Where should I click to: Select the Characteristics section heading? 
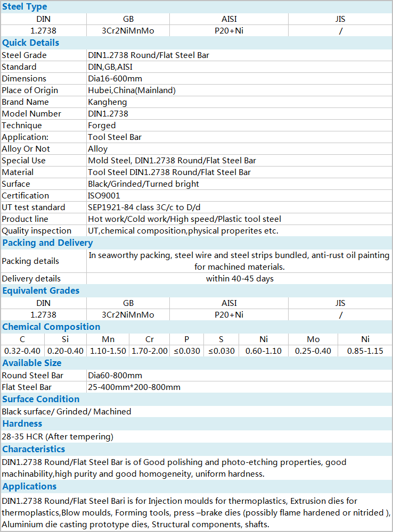[x=34, y=450]
